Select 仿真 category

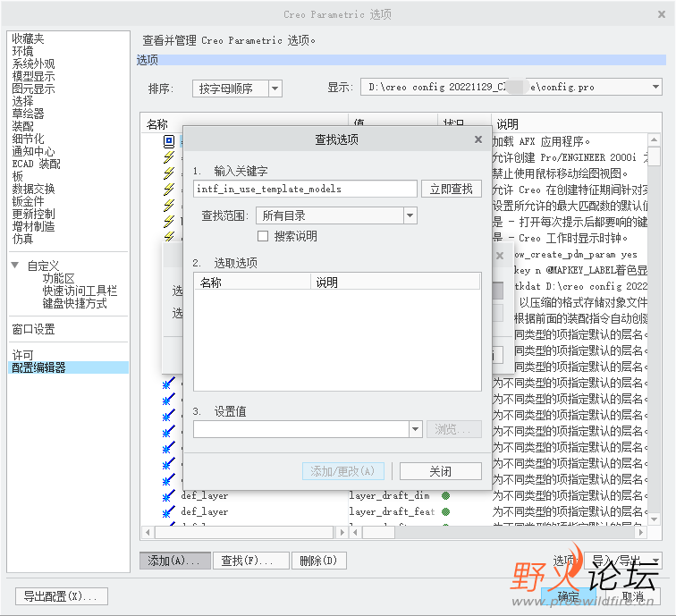pyautogui.click(x=23, y=239)
